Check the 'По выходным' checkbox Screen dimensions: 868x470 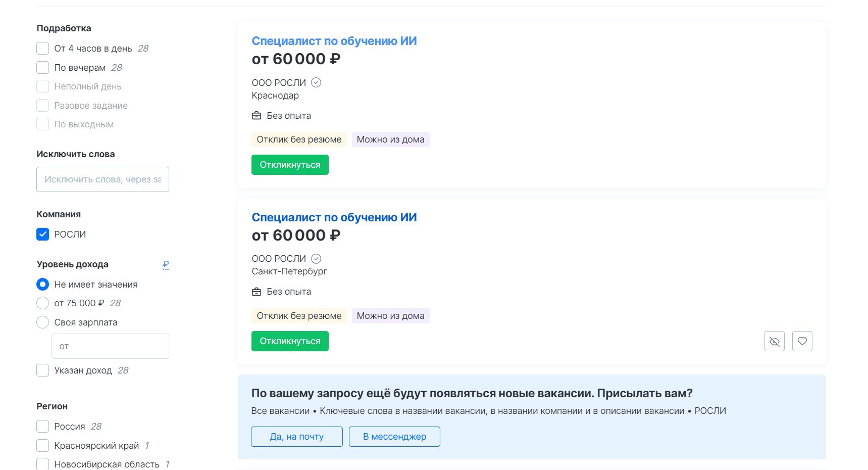[x=43, y=124]
